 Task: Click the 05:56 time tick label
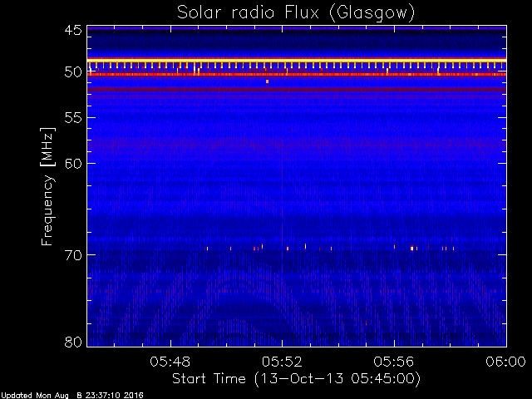[x=394, y=362]
